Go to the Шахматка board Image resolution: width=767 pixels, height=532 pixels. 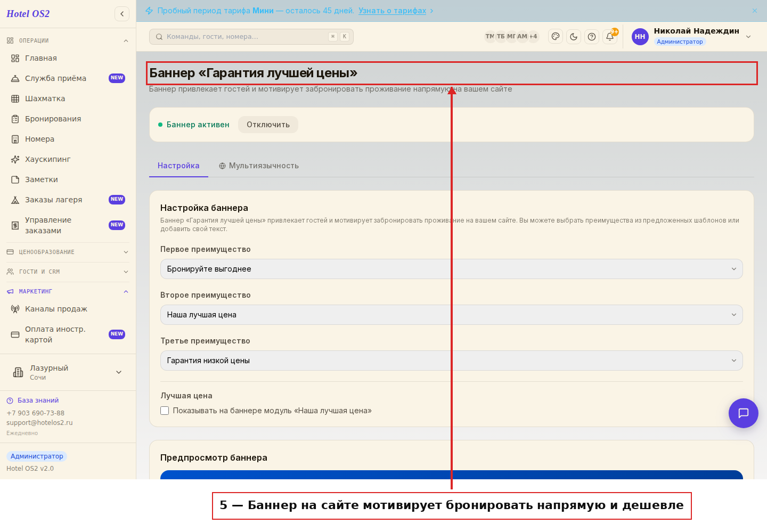pos(68,99)
